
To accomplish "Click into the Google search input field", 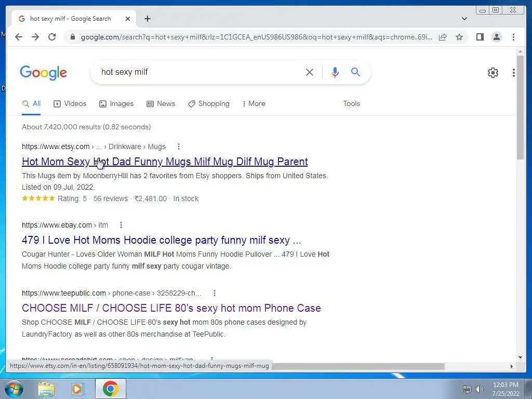I will [200, 72].
